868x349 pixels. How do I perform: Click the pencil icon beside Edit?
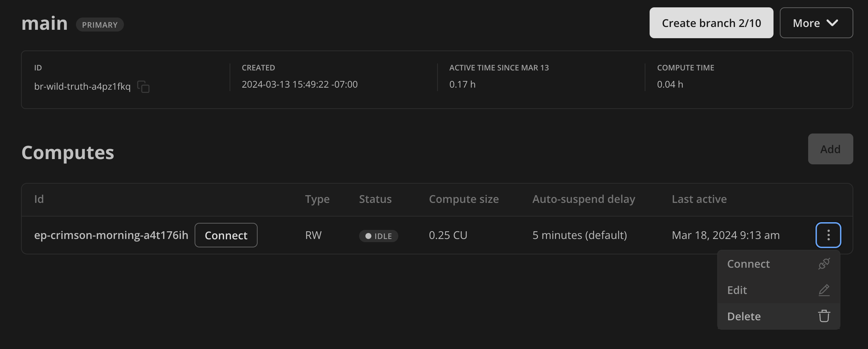(824, 290)
